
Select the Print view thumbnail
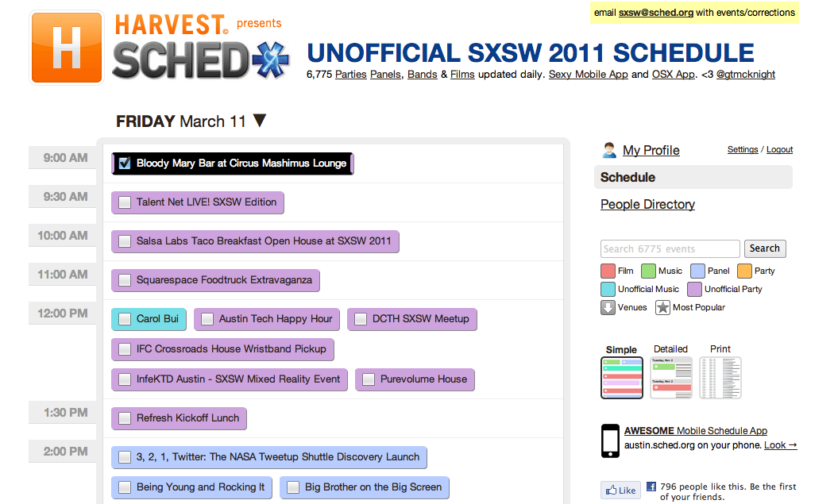(720, 378)
